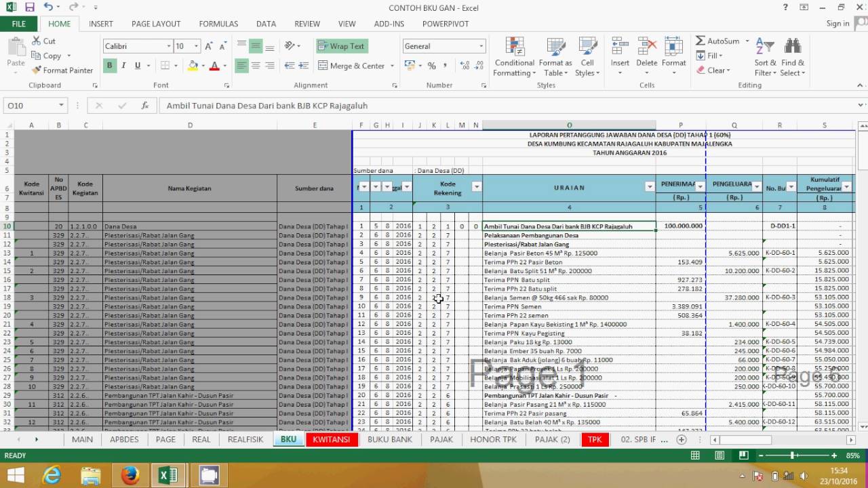This screenshot has height=488, width=868.
Task: Toggle Italic formatting
Action: (x=123, y=66)
